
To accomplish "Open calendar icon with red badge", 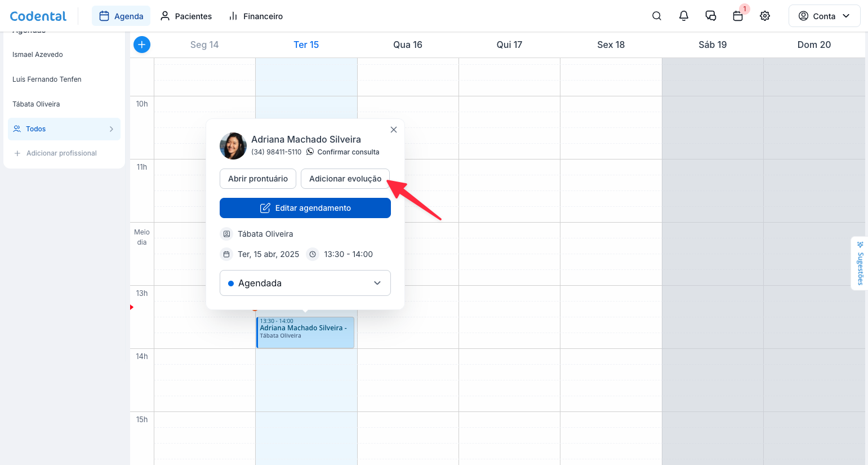I will point(738,16).
